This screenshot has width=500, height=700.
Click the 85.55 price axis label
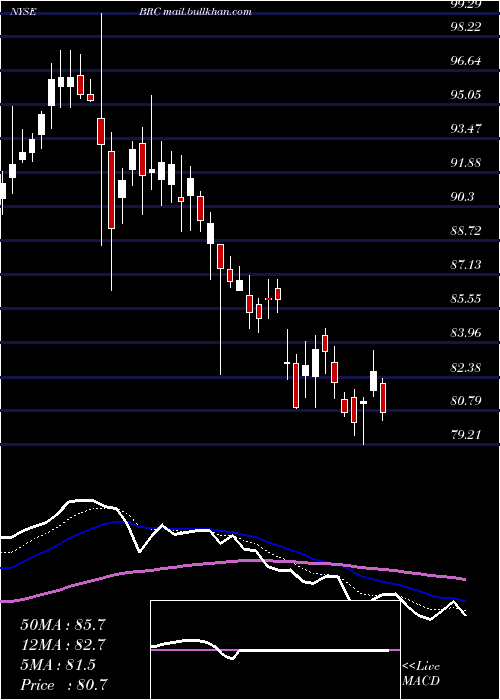click(467, 299)
